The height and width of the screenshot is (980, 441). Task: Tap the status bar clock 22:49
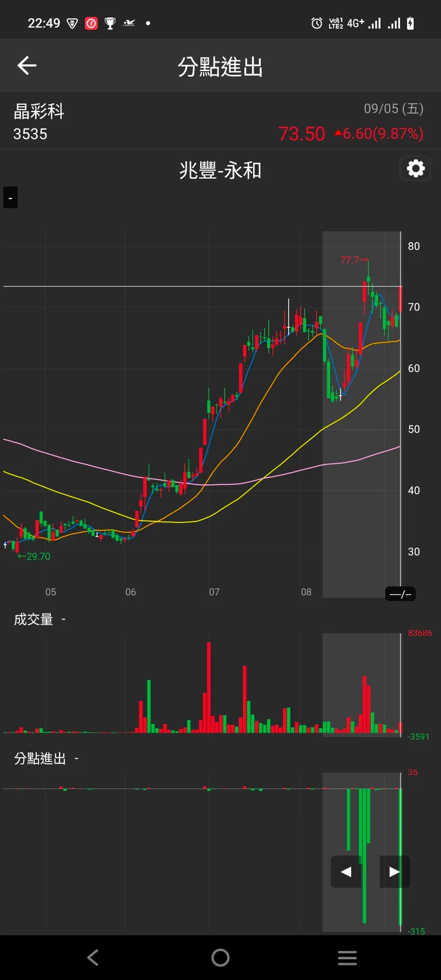[x=44, y=23]
